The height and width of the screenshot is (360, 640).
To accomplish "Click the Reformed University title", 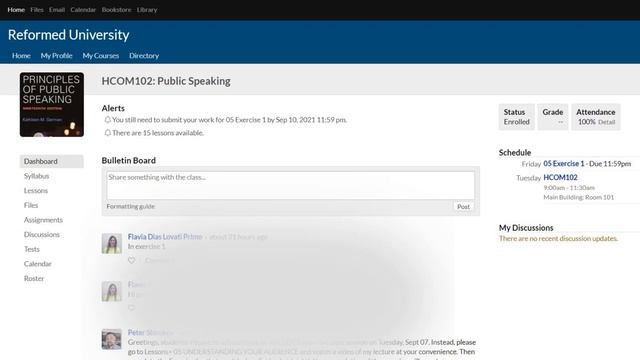I will 69,35.
